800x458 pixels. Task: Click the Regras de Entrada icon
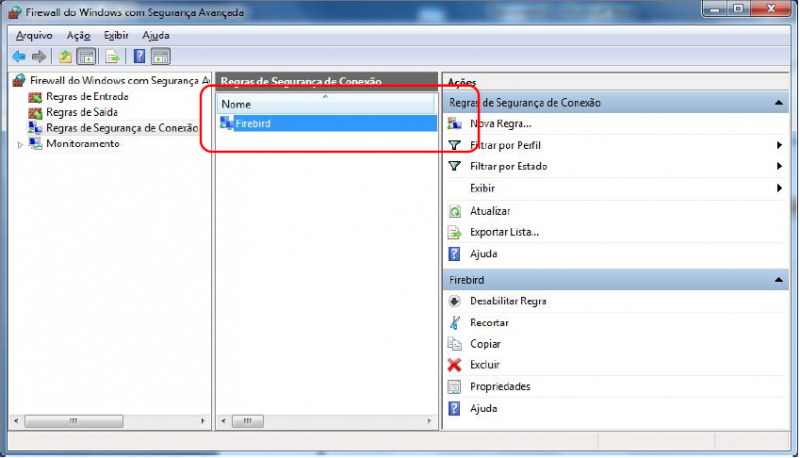point(35,97)
